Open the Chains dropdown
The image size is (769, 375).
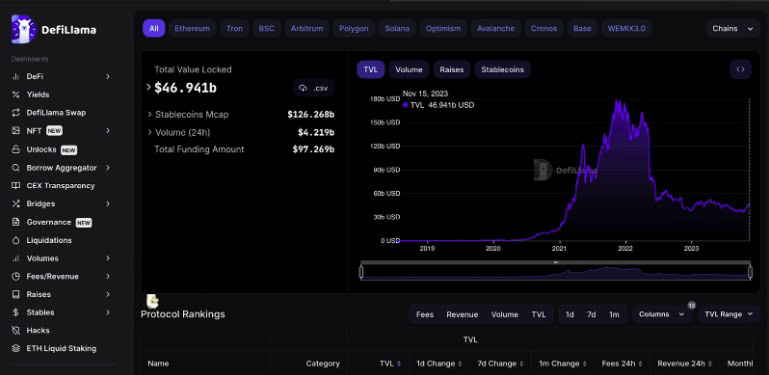click(733, 28)
